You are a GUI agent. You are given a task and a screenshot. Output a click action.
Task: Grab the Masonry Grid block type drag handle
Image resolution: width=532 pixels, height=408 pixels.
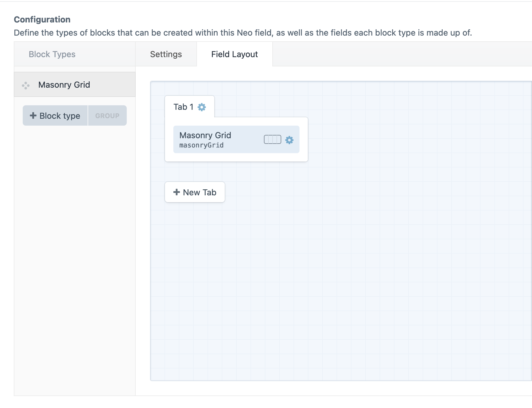(26, 85)
